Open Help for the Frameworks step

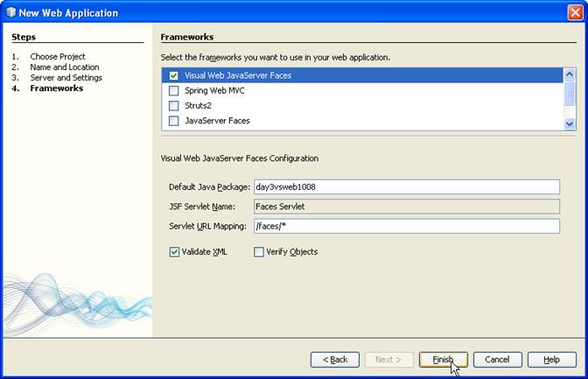tap(551, 360)
